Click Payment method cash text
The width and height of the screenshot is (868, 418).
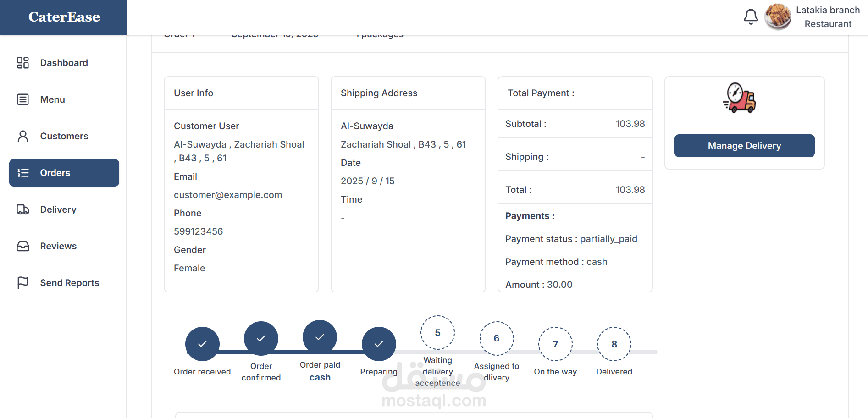(x=556, y=262)
